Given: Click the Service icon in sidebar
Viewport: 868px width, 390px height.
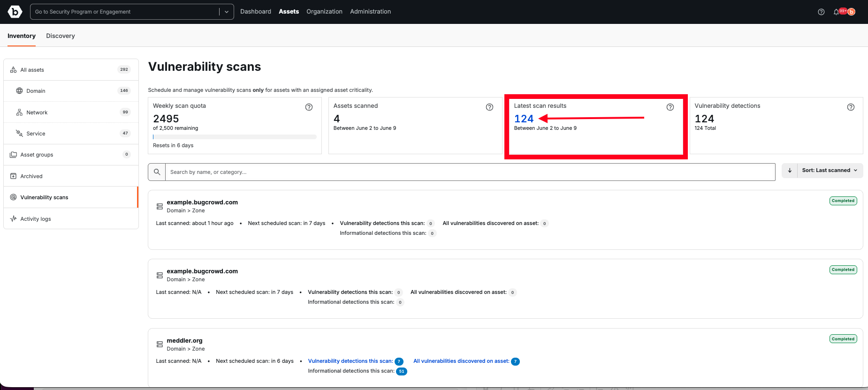Looking at the screenshot, I should 19,134.
